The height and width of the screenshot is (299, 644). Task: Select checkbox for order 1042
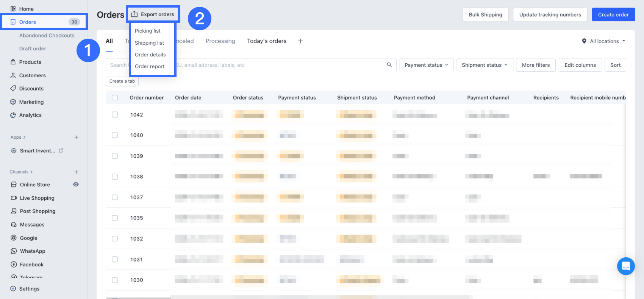point(115,114)
